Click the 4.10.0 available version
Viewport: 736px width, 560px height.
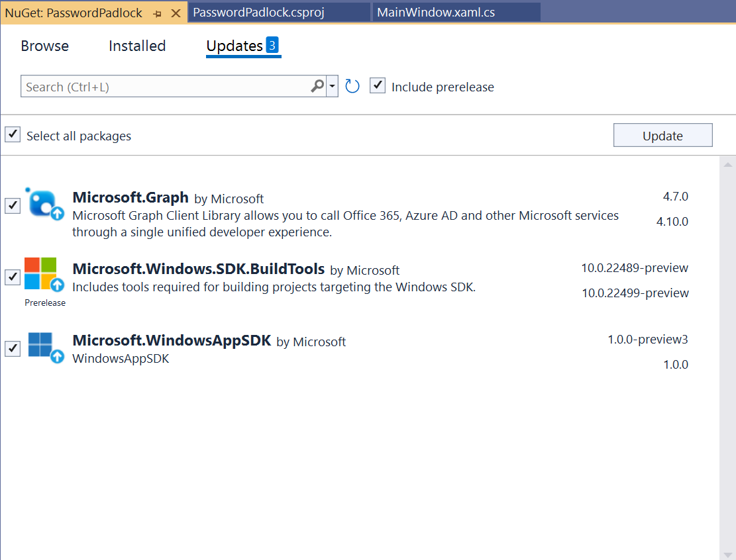672,221
